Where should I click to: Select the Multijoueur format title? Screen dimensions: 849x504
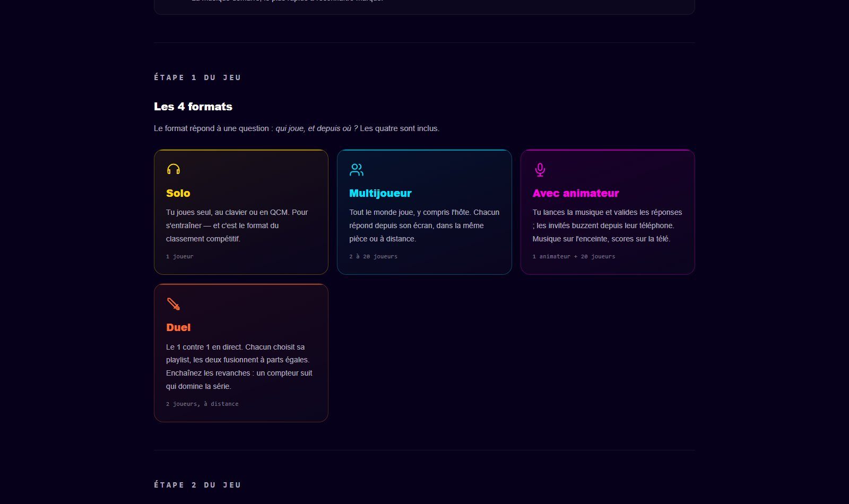pos(380,193)
